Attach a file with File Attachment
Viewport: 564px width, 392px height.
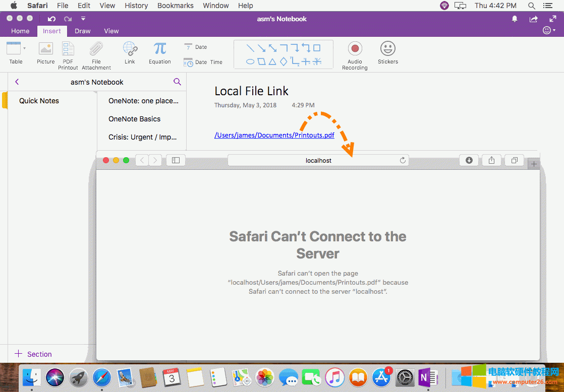(96, 53)
